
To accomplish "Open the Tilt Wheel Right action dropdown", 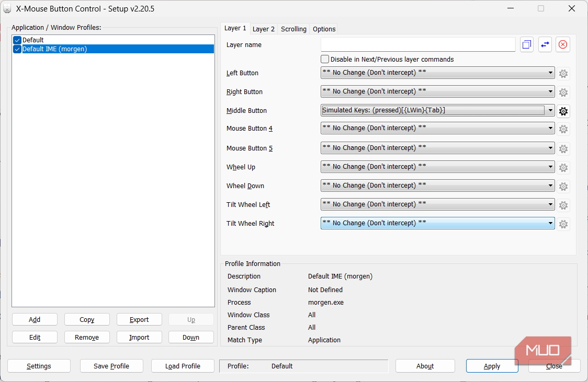I will pyautogui.click(x=438, y=223).
